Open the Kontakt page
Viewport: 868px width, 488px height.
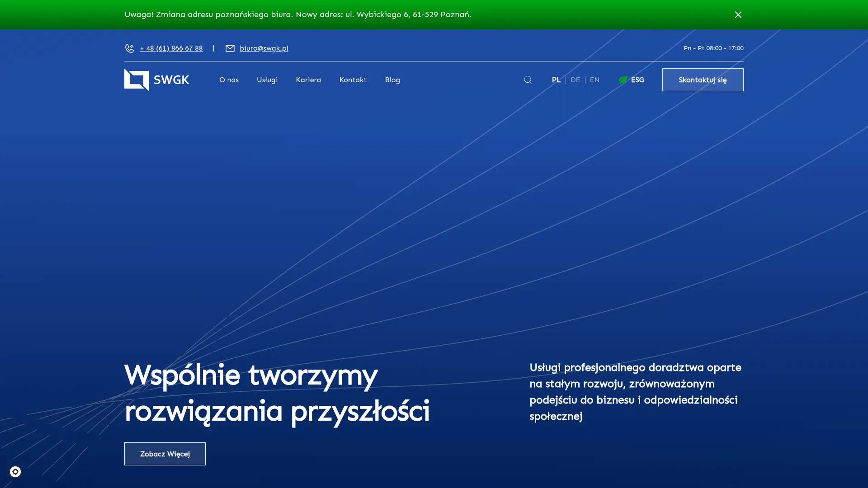pyautogui.click(x=353, y=80)
